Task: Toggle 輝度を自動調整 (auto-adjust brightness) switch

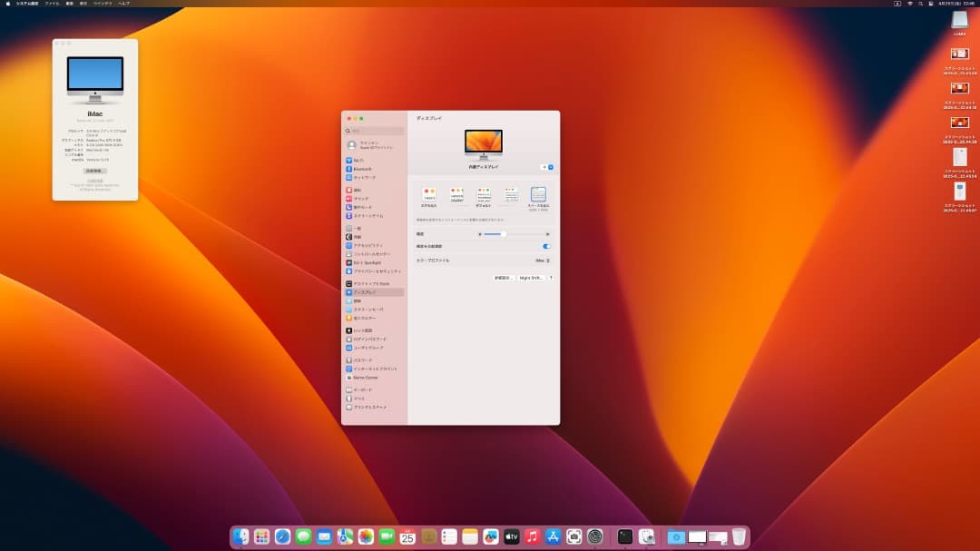Action: 546,246
